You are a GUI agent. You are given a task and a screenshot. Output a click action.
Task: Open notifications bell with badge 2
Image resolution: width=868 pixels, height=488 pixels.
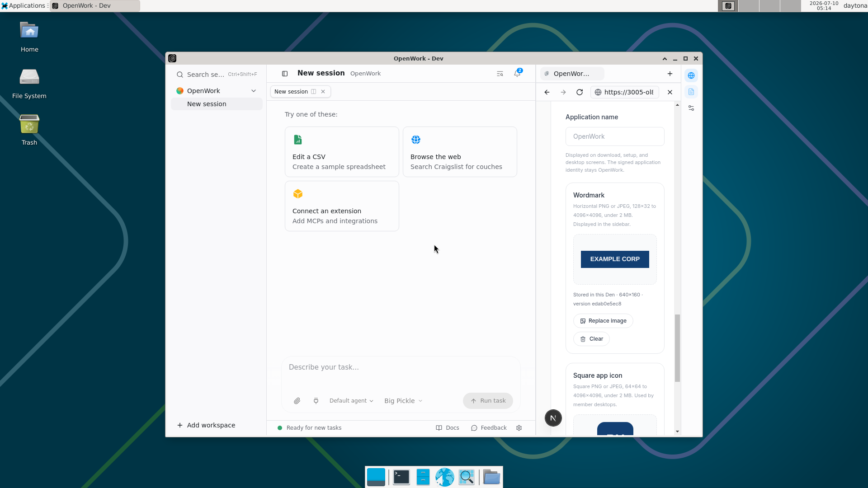(518, 73)
